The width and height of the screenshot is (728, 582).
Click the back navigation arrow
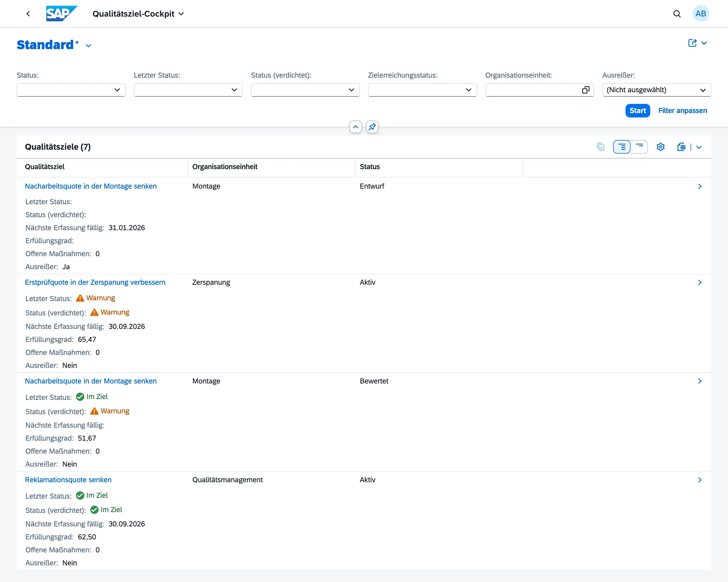(28, 14)
